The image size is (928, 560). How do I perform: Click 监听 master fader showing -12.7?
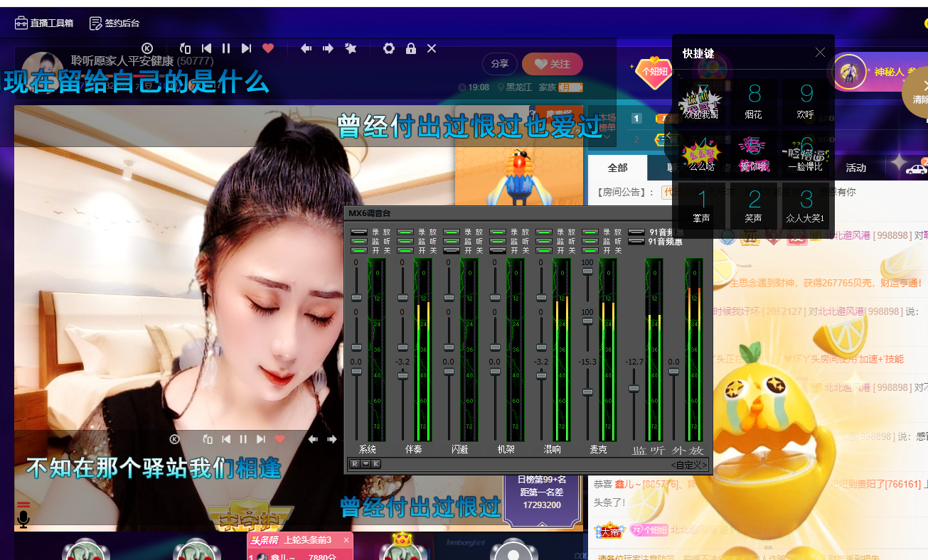[x=634, y=389]
